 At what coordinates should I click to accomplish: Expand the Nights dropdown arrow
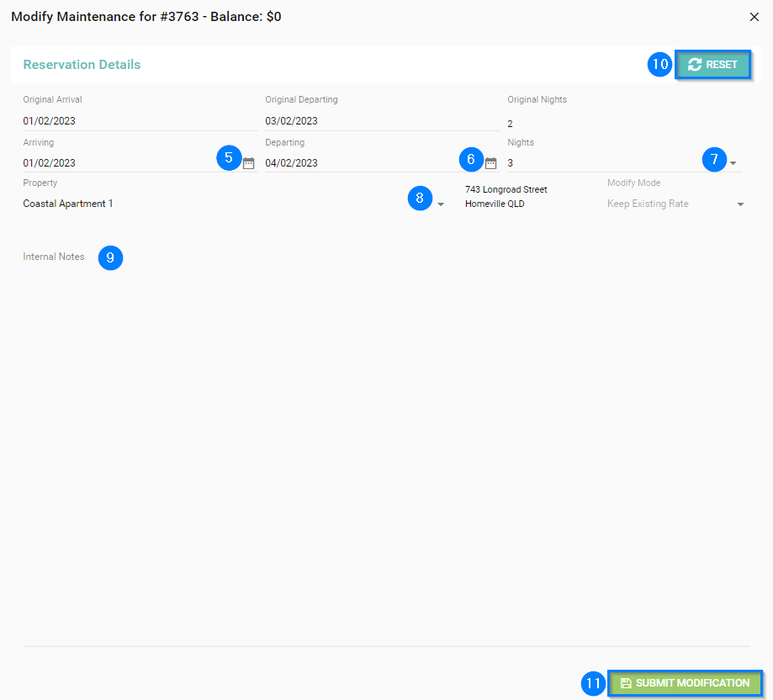point(733,163)
